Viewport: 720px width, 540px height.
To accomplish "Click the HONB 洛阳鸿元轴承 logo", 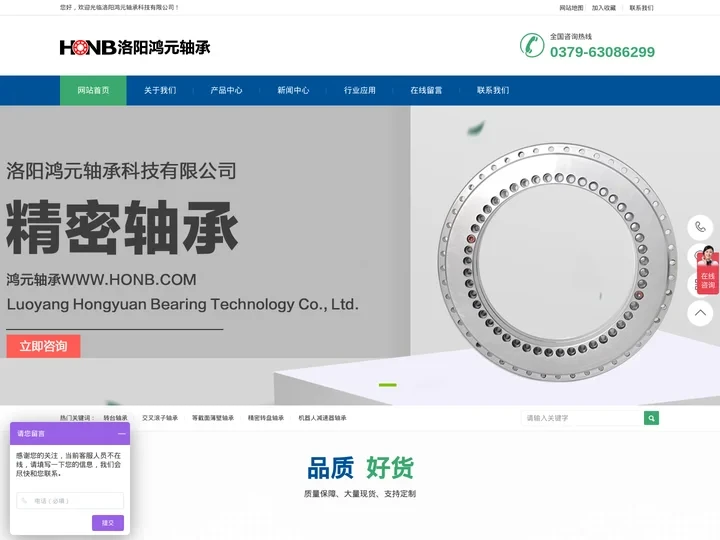I will pos(135,47).
